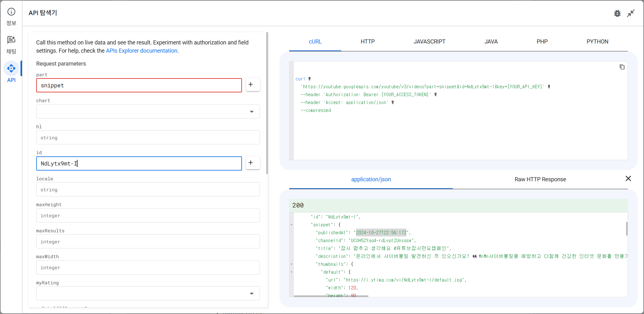
Task: Copy the cURL code snippet
Action: tap(622, 67)
